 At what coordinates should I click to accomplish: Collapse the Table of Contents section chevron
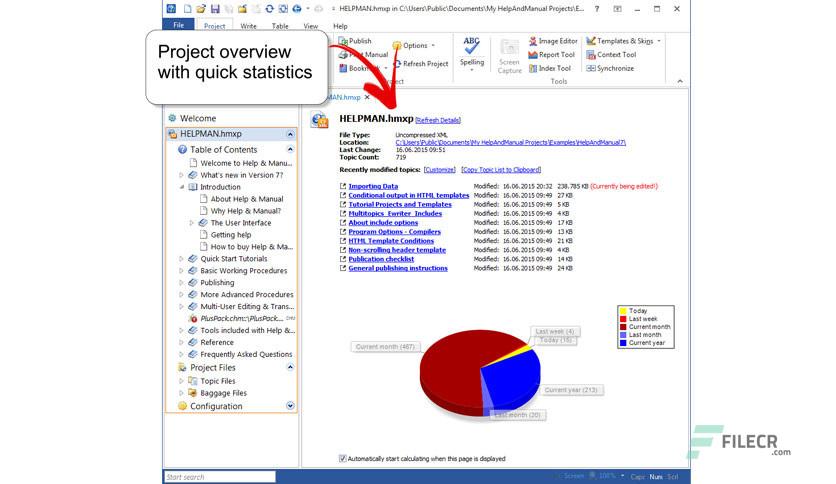click(x=290, y=150)
